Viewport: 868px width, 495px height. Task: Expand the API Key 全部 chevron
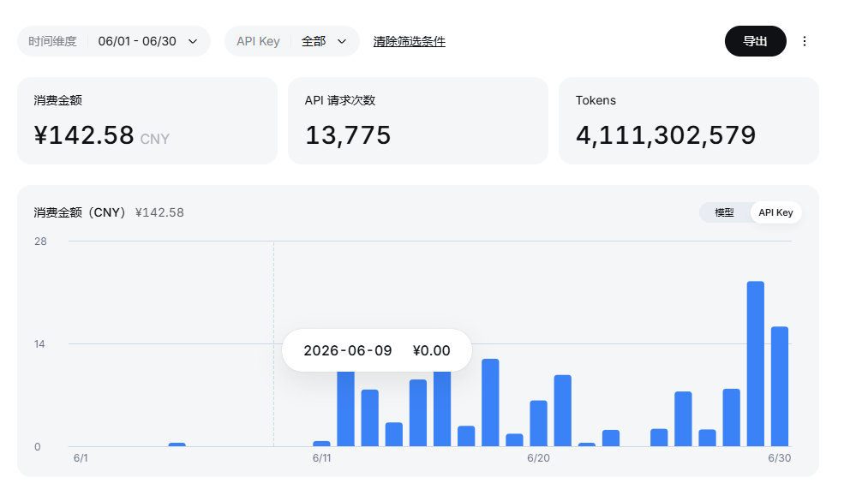pyautogui.click(x=342, y=41)
